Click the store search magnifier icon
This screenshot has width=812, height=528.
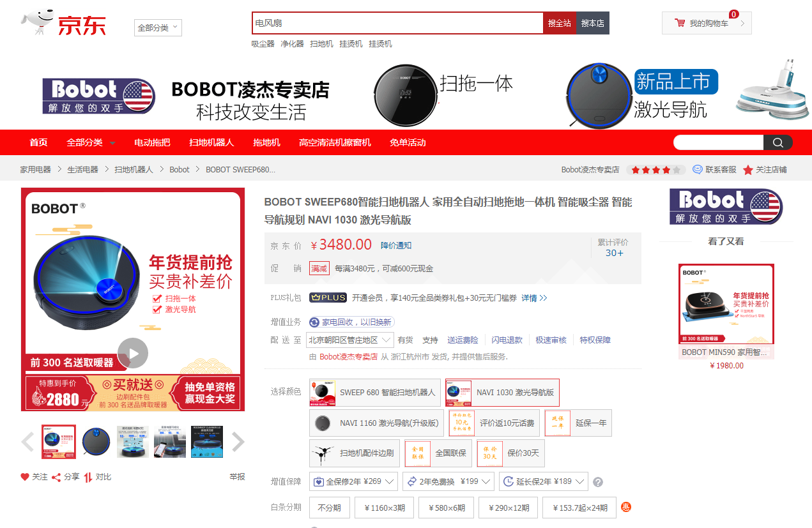pyautogui.click(x=778, y=142)
